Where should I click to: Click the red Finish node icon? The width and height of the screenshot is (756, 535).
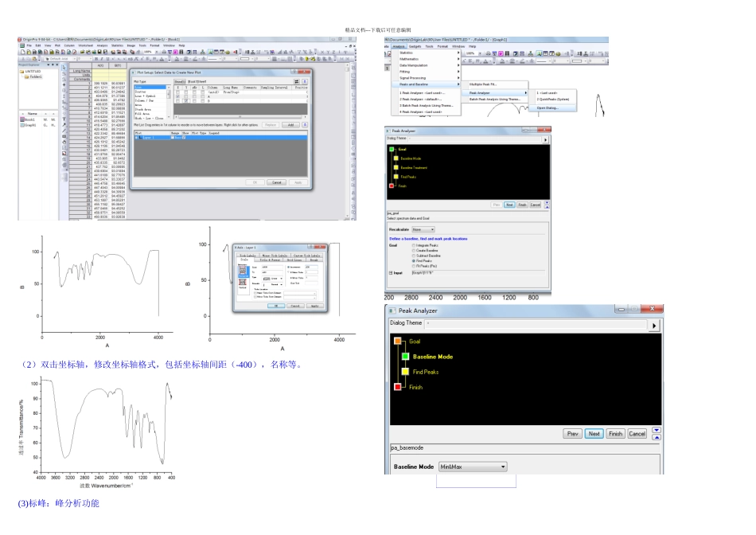click(x=398, y=387)
